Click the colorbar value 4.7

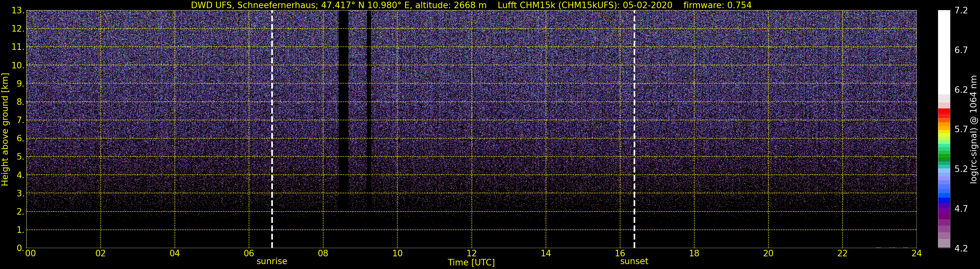point(961,208)
